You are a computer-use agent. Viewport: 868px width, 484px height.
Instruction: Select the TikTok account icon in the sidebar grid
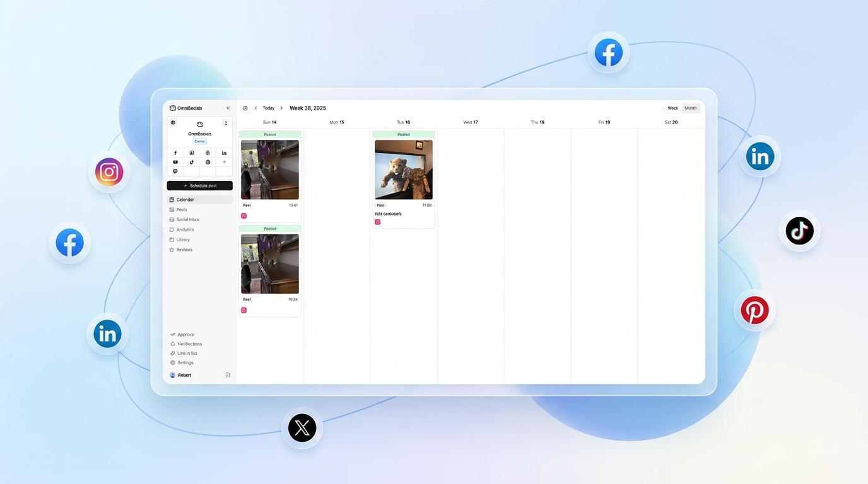coord(192,162)
